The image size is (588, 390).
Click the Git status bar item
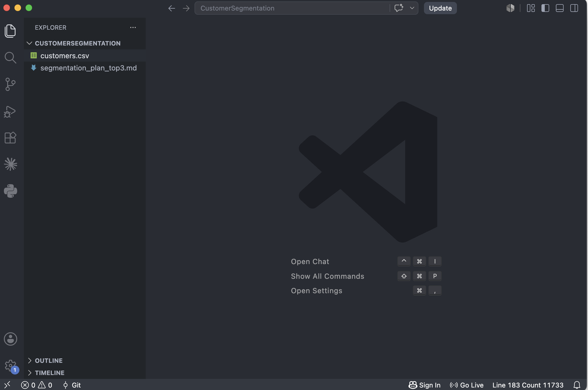pyautogui.click(x=72, y=385)
